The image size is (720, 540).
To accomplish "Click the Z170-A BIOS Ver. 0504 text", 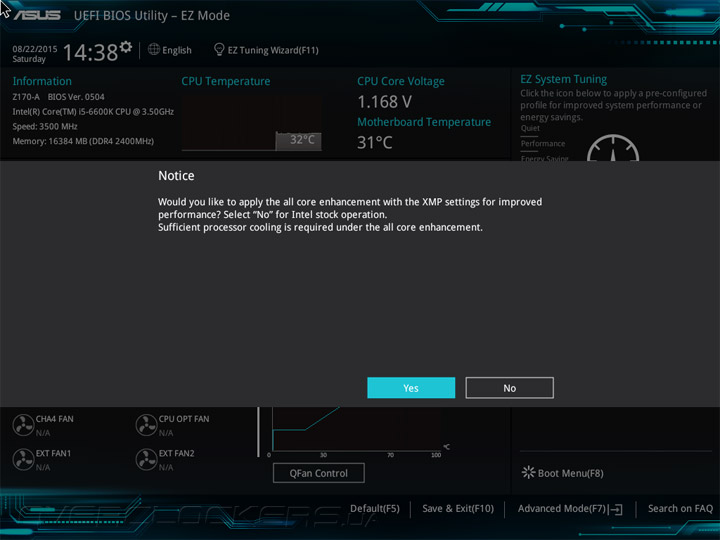I will (x=58, y=97).
